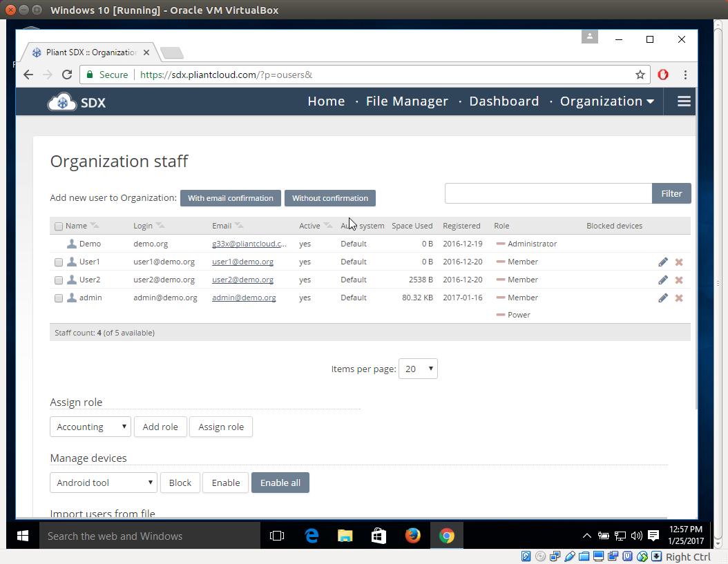728x564 pixels.
Task: Expand the Organization menu dropdown
Action: 607,101
